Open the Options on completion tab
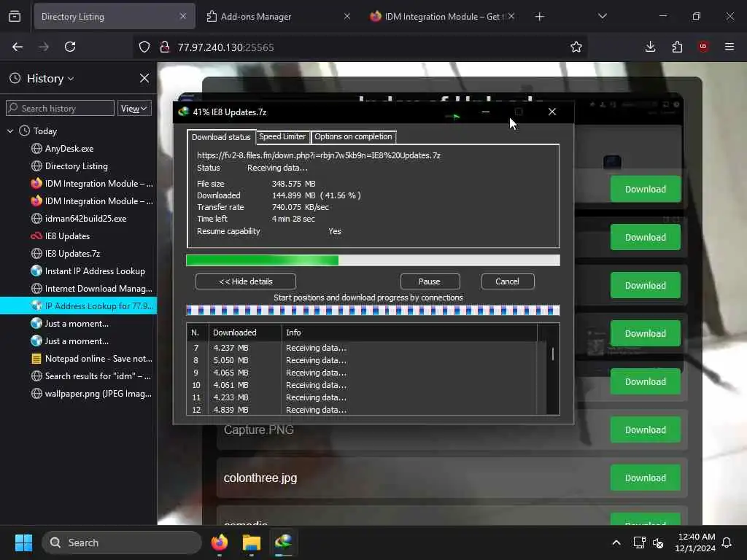This screenshot has width=747, height=560. pos(353,136)
